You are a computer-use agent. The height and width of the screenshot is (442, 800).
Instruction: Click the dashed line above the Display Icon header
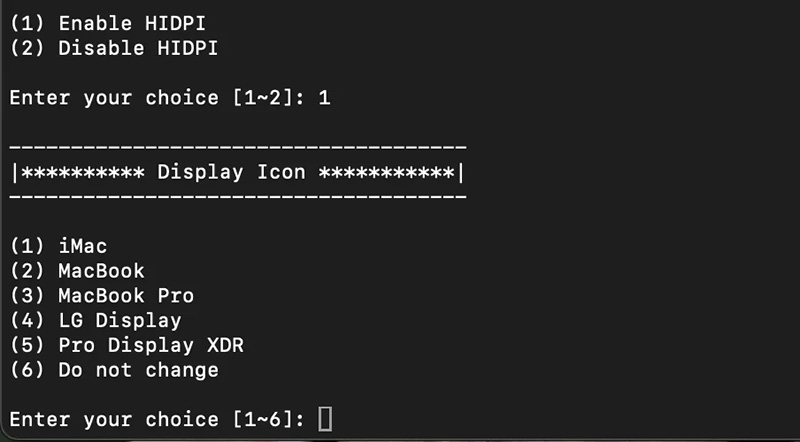[x=238, y=148]
